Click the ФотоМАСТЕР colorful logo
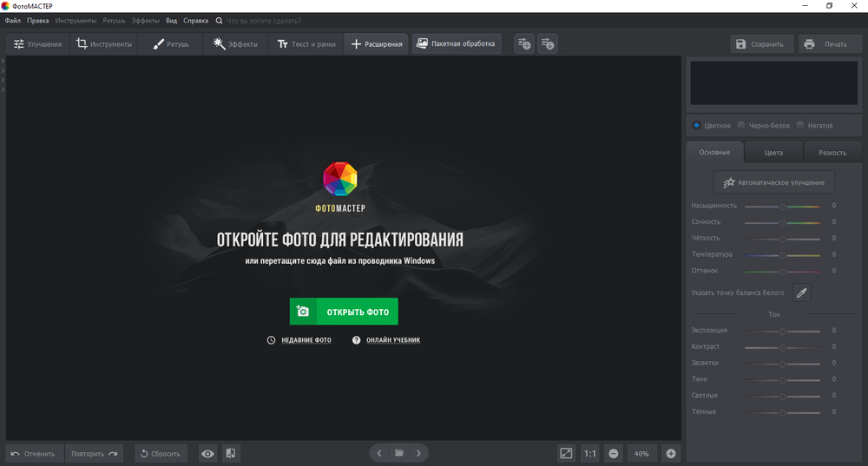Viewport: 868px width, 466px height. (x=340, y=179)
